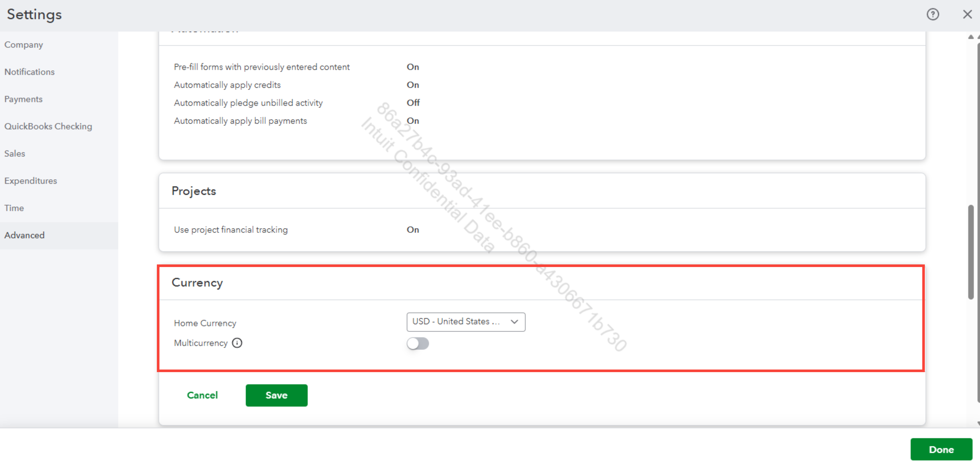Go to Payments settings

click(23, 99)
